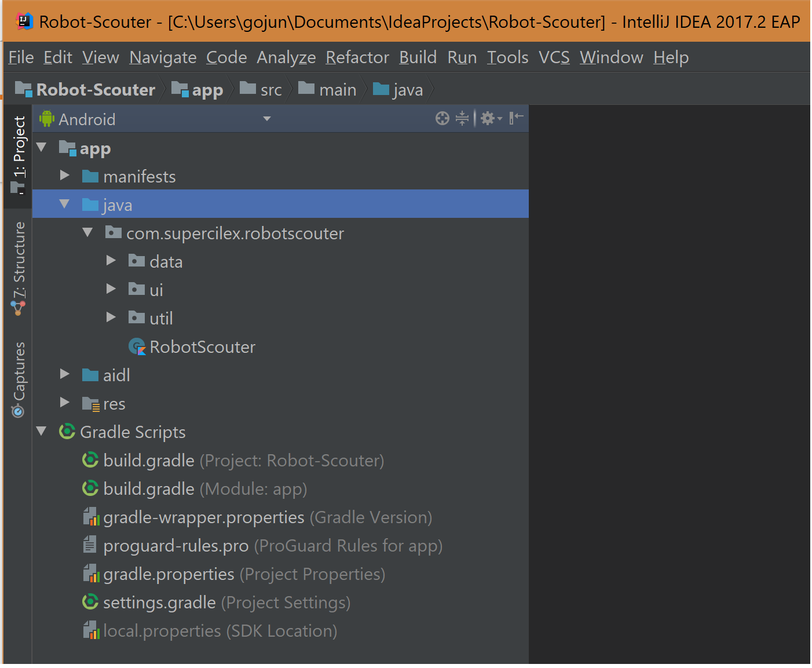Toggle the 1: Project tool window tab

[x=19, y=155]
